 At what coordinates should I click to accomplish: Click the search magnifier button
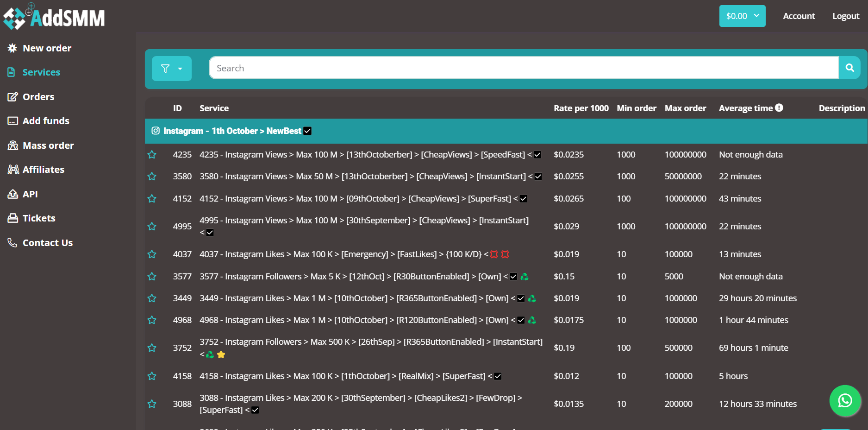click(849, 68)
